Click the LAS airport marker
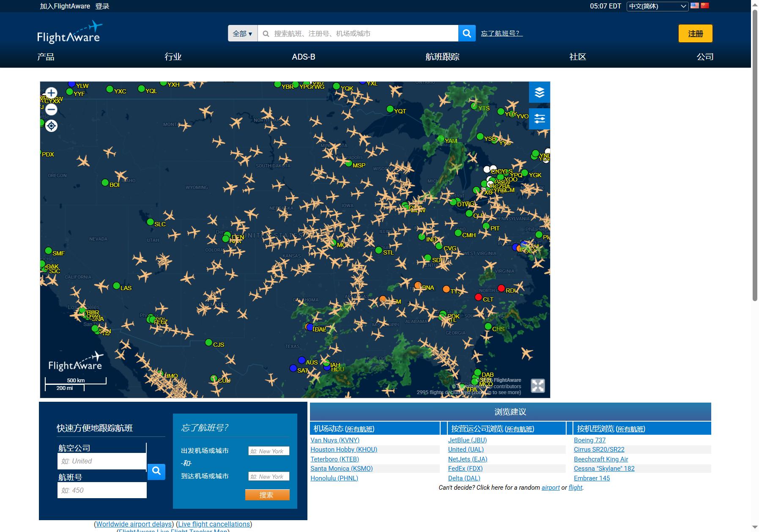 click(x=117, y=286)
